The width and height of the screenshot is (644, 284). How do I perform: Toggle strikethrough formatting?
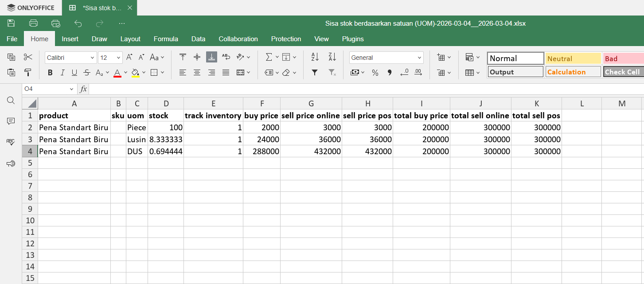click(87, 72)
